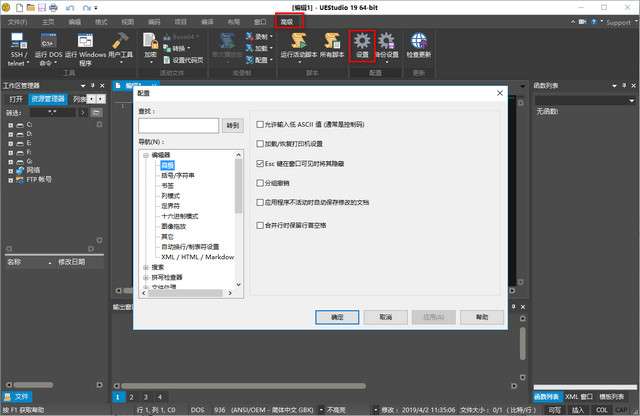Image resolution: width=640 pixels, height=416 pixels.
Task: Uncheck the Esc key hides window checkbox
Action: pyautogui.click(x=260, y=163)
